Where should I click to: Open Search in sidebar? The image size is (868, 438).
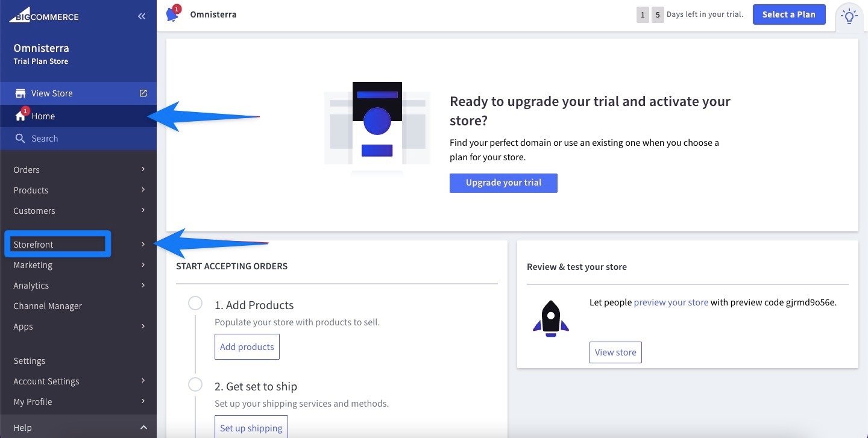[78, 139]
